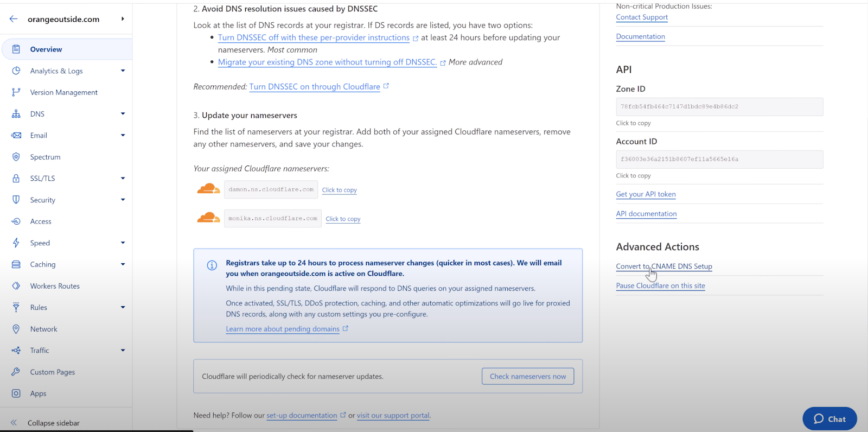Image resolution: width=868 pixels, height=432 pixels.
Task: Copy monika.ns.cloudflare.com nameserver
Action: [x=343, y=219]
